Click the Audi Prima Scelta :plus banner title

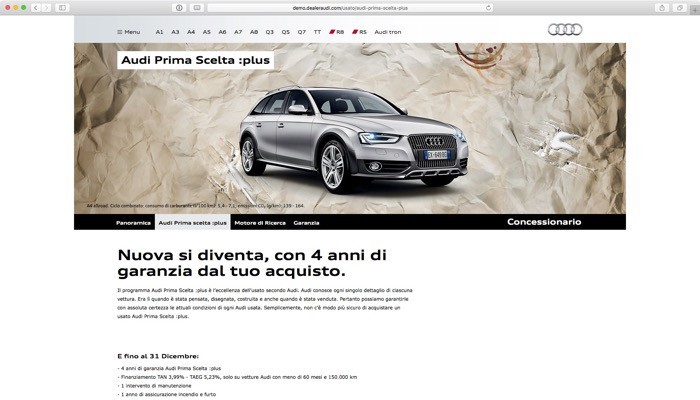coord(196,60)
